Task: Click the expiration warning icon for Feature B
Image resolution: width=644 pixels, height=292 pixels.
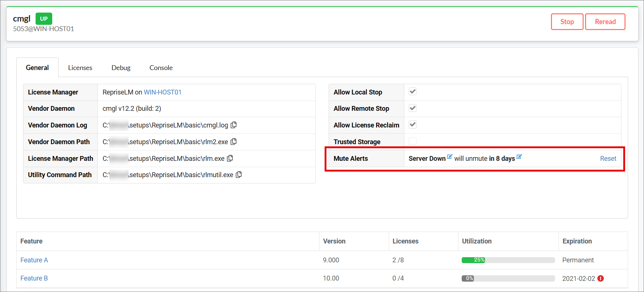Action: point(601,278)
